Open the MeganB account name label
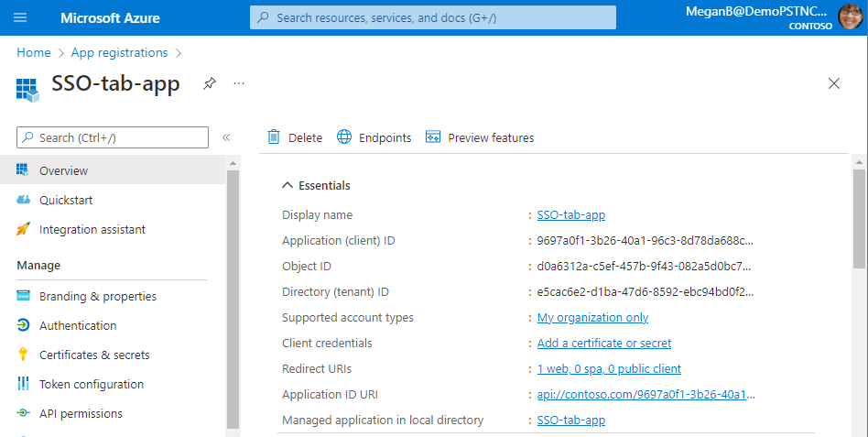Screen dimensions: 868x437 756,12
